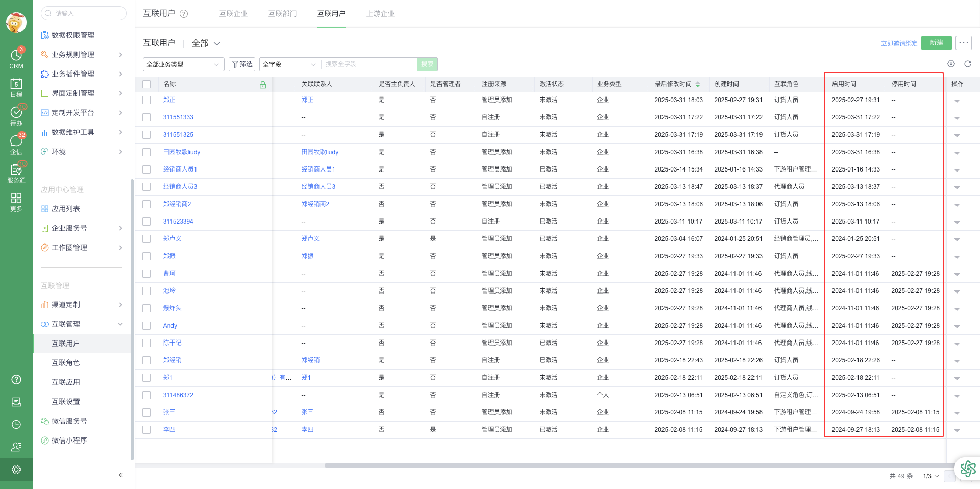This screenshot has width=980, height=489.
Task: Click the sidebar search input 请输入
Action: click(x=84, y=13)
